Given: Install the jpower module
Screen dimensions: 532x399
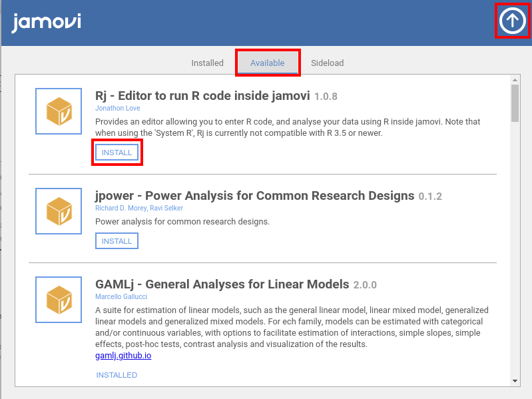Looking at the screenshot, I should tap(117, 241).
